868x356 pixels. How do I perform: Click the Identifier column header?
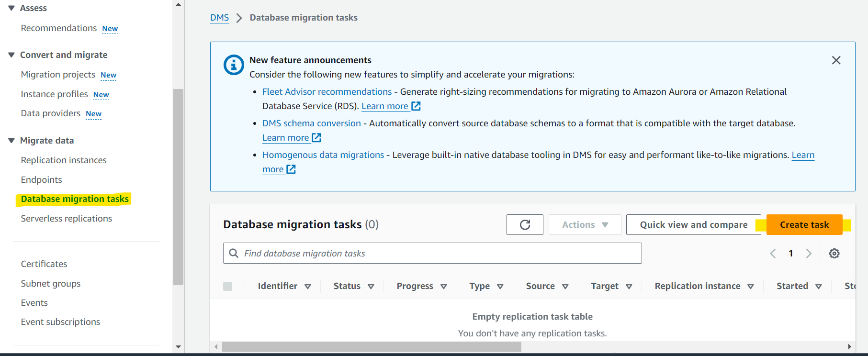coord(278,286)
